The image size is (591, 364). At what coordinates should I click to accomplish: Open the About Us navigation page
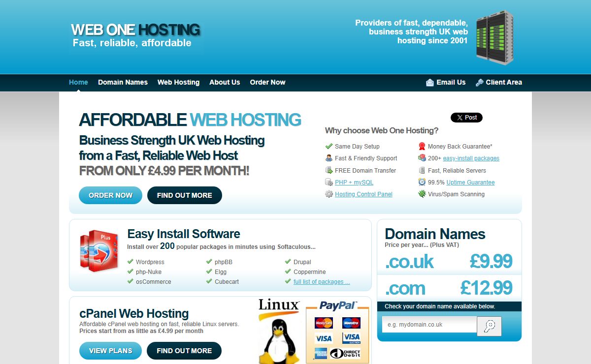tap(225, 82)
